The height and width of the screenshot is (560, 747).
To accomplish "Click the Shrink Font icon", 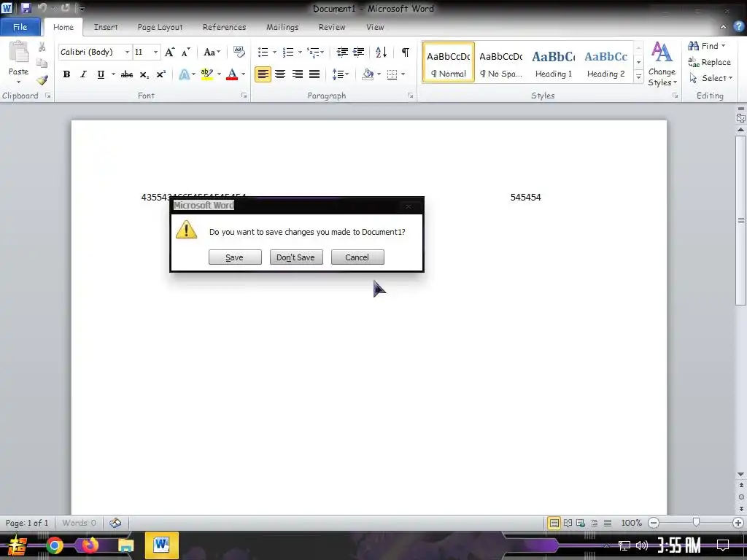I will pyautogui.click(x=186, y=52).
